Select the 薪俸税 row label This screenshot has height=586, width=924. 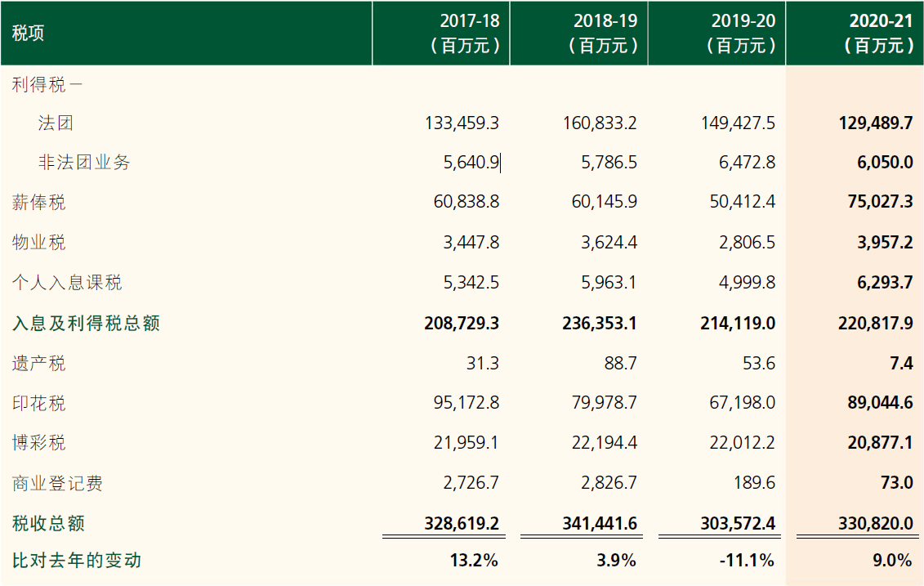(x=38, y=203)
